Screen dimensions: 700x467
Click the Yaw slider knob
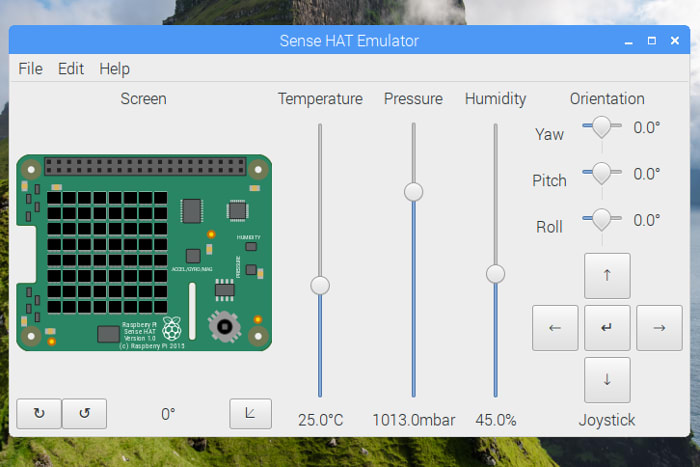pyautogui.click(x=601, y=127)
